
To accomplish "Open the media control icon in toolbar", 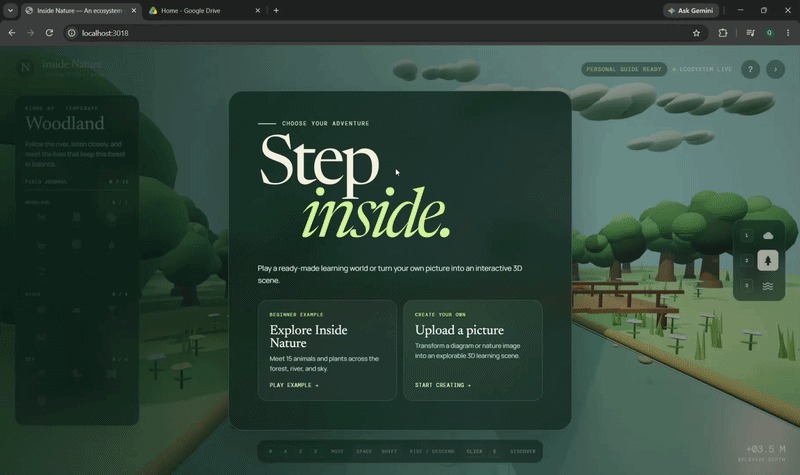I will click(750, 33).
